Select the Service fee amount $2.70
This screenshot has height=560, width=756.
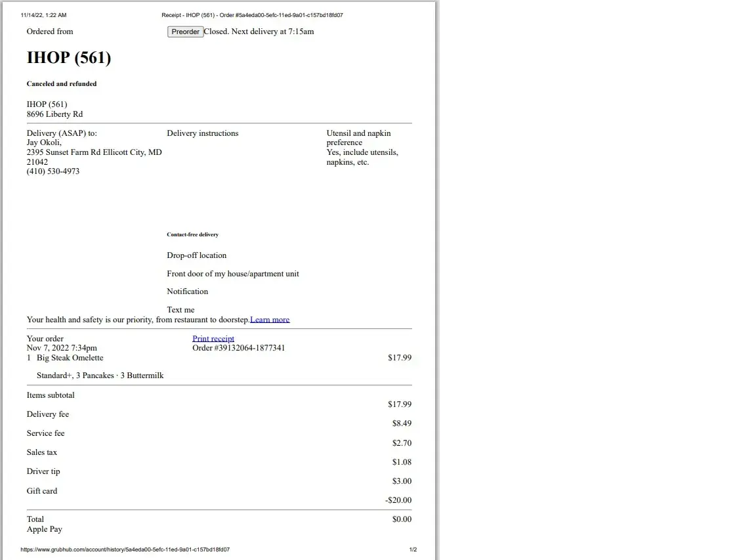[x=402, y=442]
